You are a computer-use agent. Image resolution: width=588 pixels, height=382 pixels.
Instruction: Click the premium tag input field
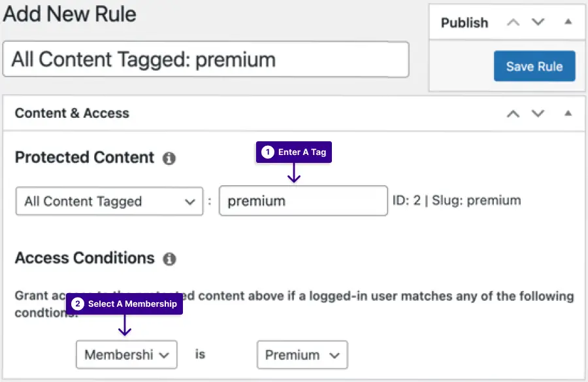coord(303,201)
